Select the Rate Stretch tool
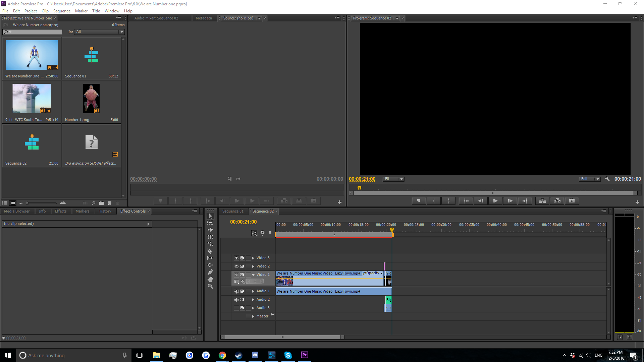This screenshot has height=362, width=644. pyautogui.click(x=210, y=244)
